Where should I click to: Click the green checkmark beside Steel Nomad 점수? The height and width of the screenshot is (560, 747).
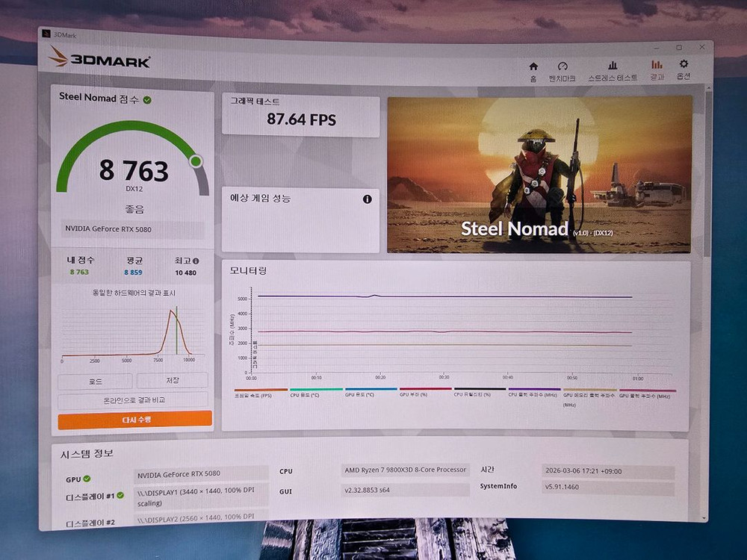click(x=148, y=98)
